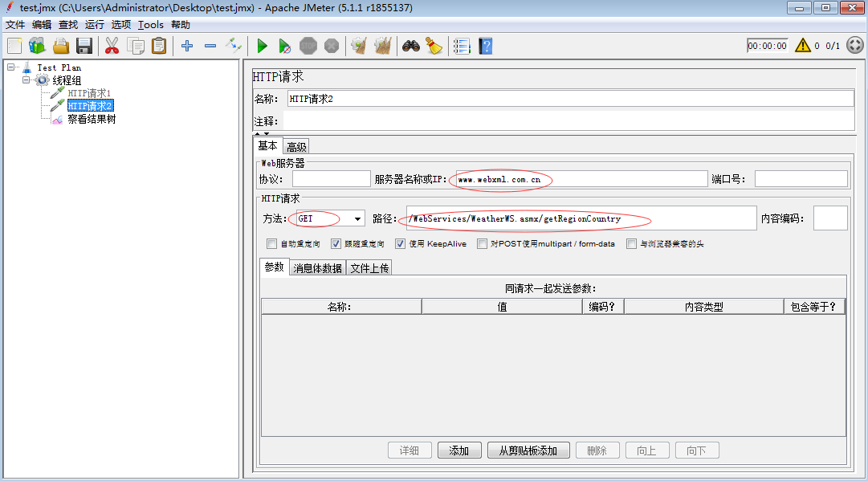Click the 路径 path input field
868x481 pixels.
coord(581,218)
